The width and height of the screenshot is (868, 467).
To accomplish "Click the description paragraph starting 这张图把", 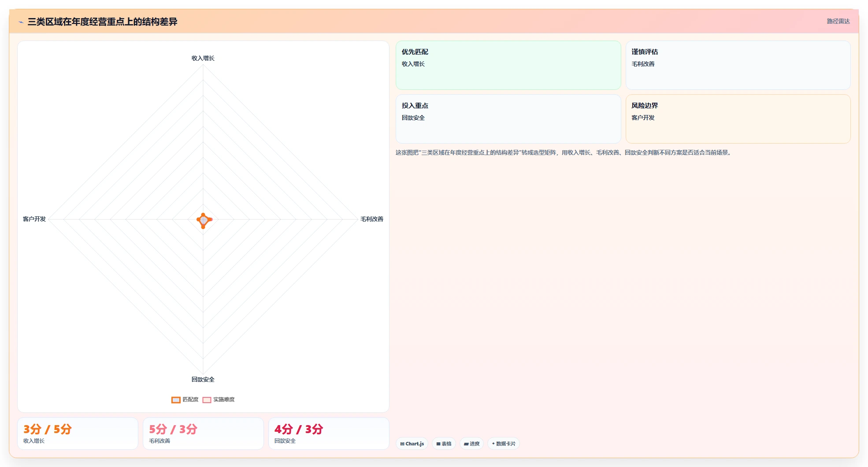I will 564,152.
